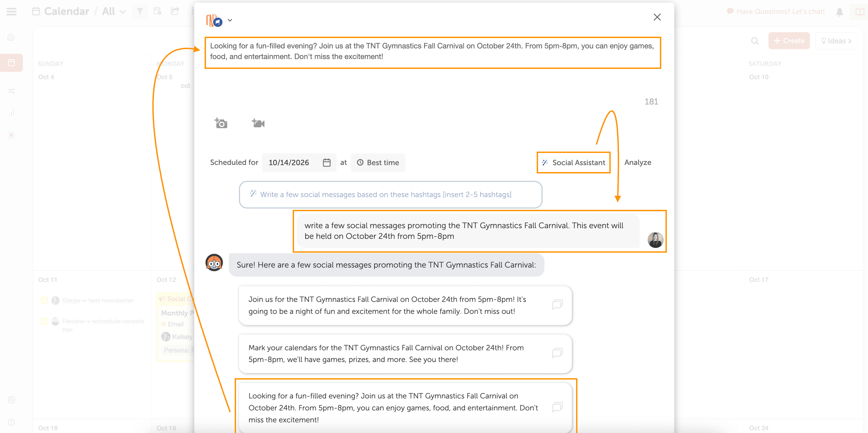
Task: Click the calendar search magnifier icon
Action: coord(755,41)
